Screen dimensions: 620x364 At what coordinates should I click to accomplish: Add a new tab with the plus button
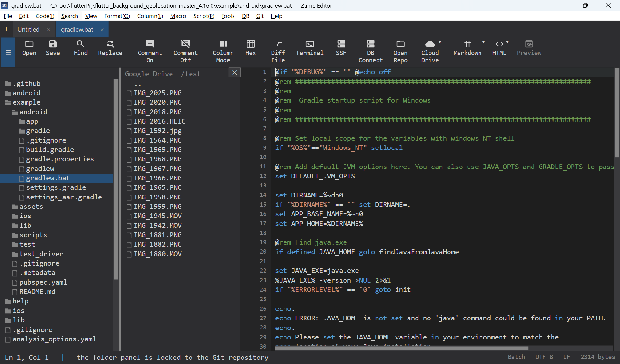click(x=6, y=29)
